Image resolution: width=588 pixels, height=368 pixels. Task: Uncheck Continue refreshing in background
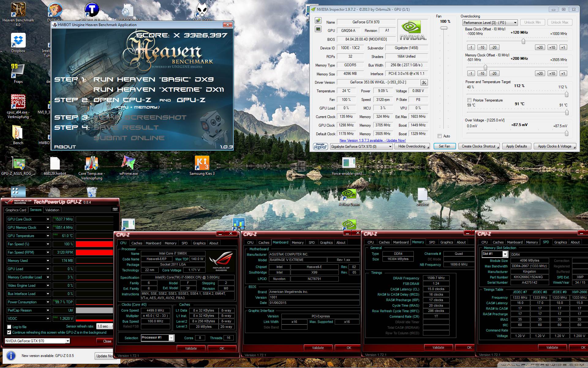pyautogui.click(x=9, y=332)
